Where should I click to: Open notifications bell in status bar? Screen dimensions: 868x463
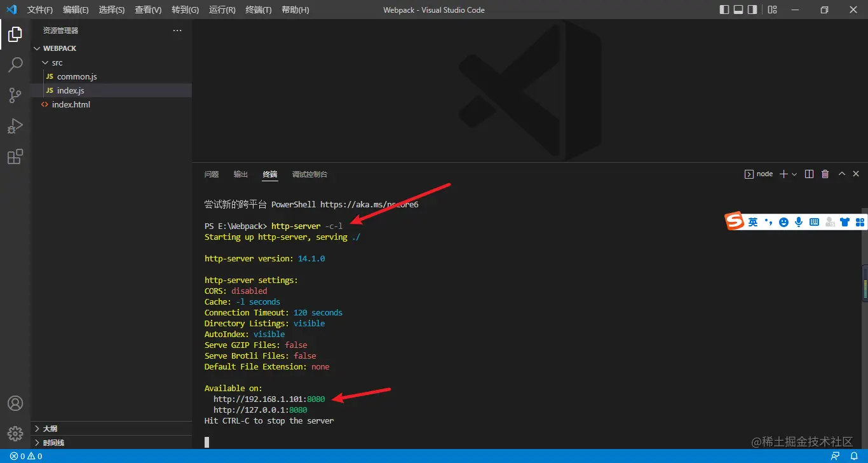854,456
